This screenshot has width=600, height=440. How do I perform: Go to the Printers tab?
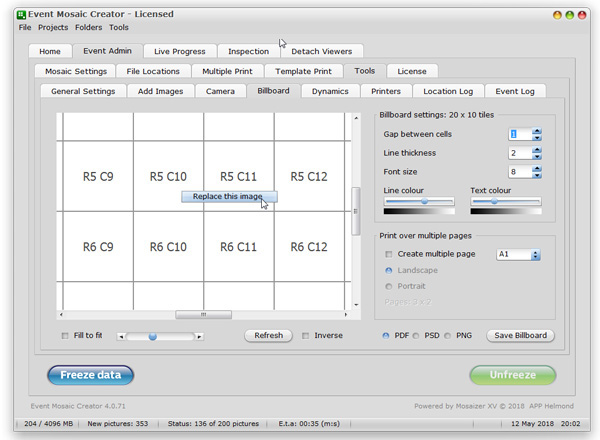(x=386, y=91)
